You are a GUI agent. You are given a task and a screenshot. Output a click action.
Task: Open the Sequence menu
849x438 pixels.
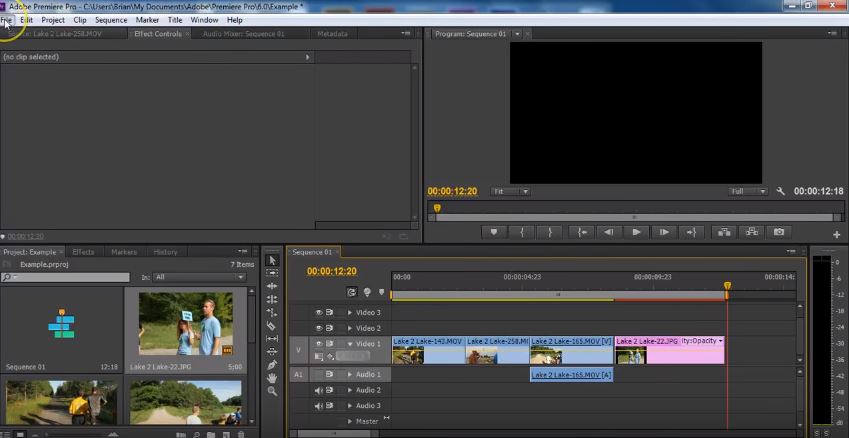111,20
